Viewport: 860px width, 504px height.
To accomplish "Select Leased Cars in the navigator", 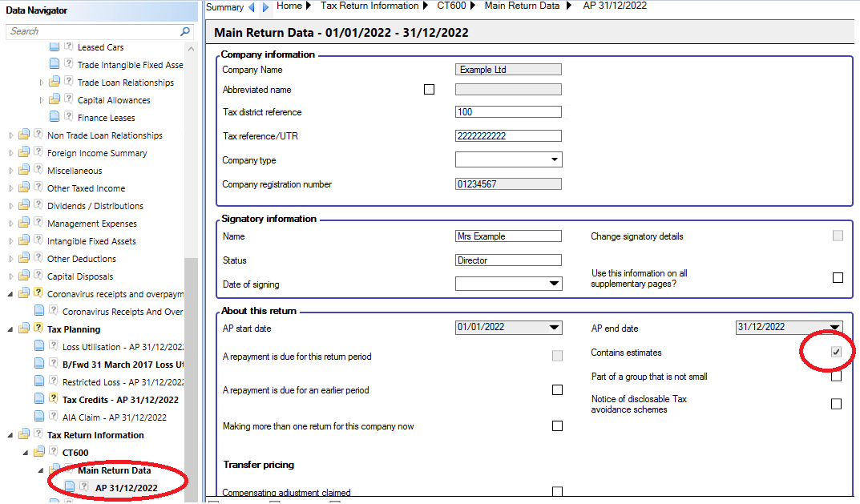I will (x=100, y=47).
